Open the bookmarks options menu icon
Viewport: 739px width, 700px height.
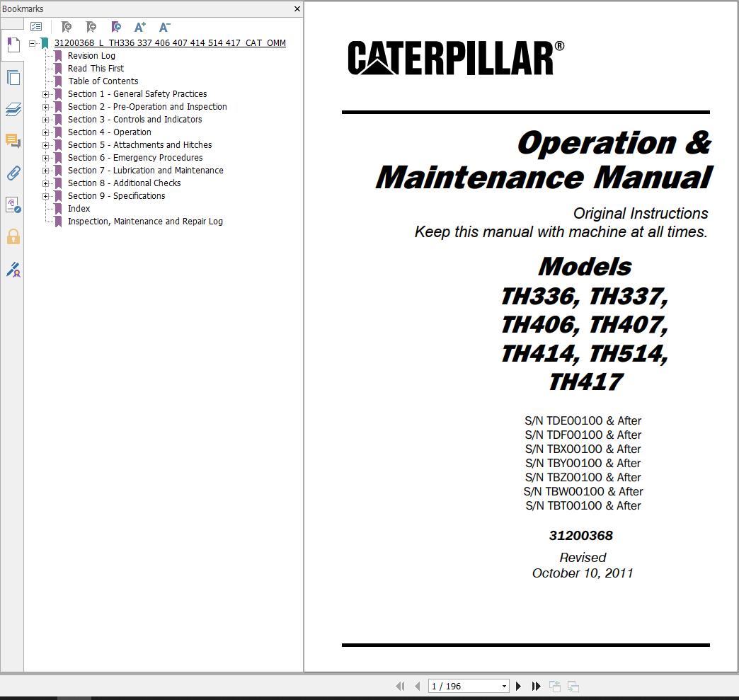click(x=36, y=27)
